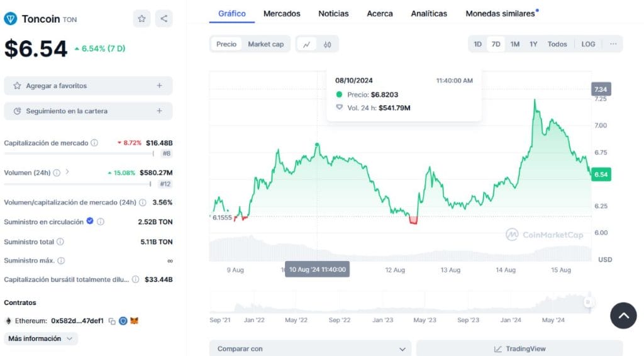Switch to line chart view icon
Viewport: 644px width, 356px height.
(306, 45)
